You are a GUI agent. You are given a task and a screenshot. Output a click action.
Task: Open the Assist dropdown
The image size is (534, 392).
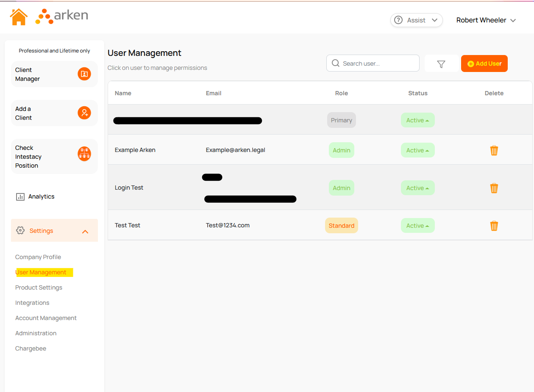coord(416,20)
